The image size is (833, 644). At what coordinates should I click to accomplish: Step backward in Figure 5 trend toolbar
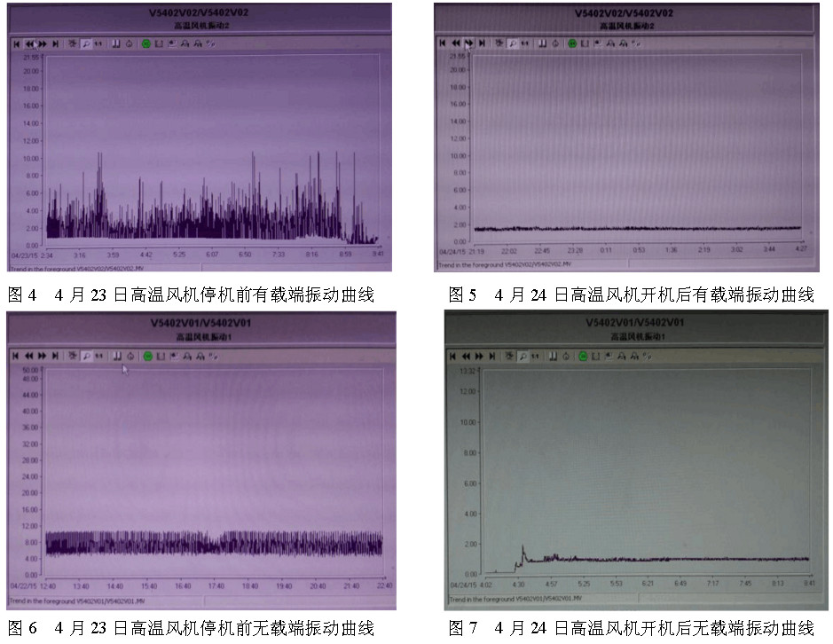456,43
